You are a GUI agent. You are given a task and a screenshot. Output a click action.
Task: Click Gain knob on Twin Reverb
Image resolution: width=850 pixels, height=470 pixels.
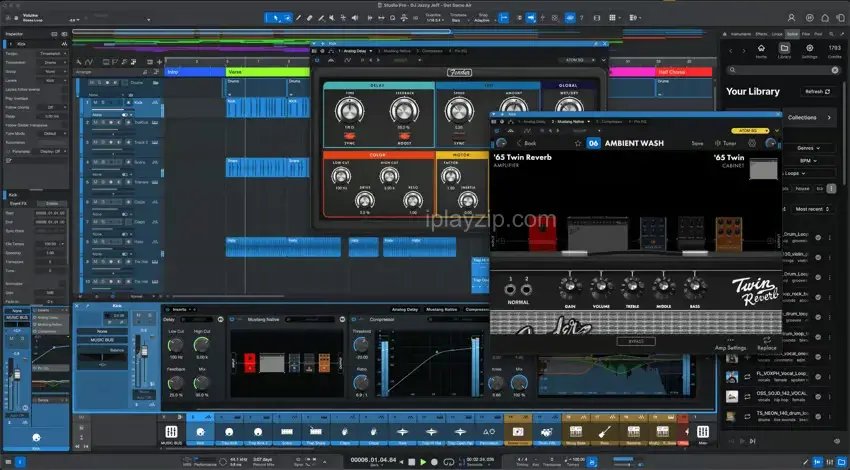(x=570, y=288)
